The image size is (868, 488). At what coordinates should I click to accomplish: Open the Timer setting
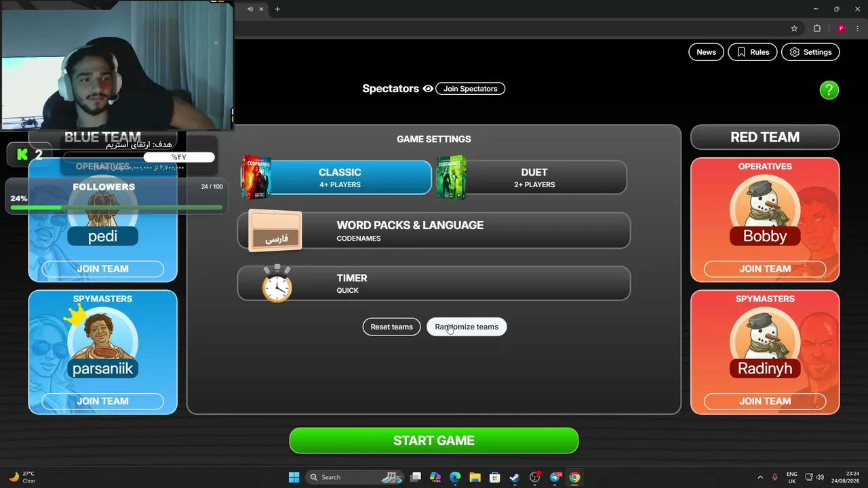(x=434, y=283)
